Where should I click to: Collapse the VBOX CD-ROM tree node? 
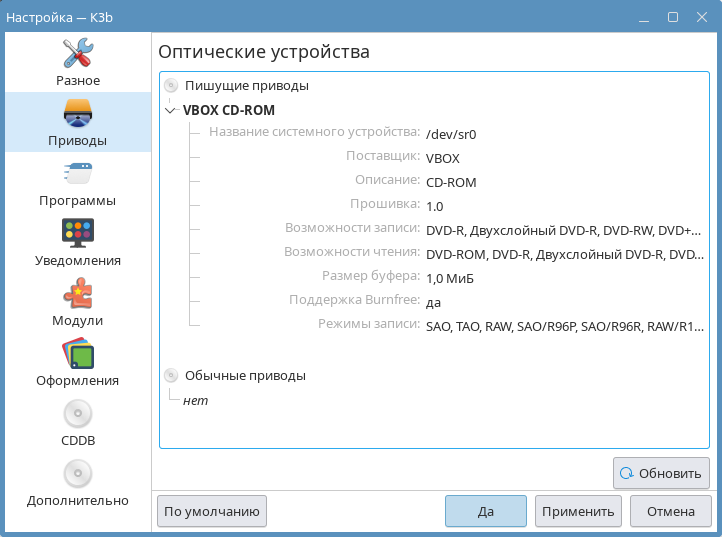(171, 111)
